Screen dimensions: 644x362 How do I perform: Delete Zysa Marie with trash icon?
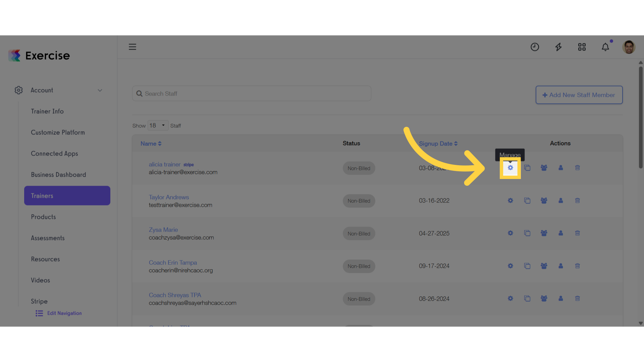click(x=578, y=233)
